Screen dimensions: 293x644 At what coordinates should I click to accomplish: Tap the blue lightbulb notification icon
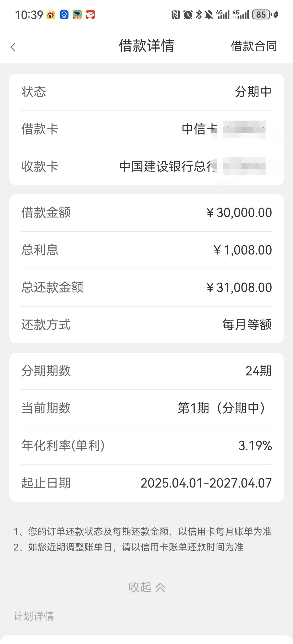(64, 15)
